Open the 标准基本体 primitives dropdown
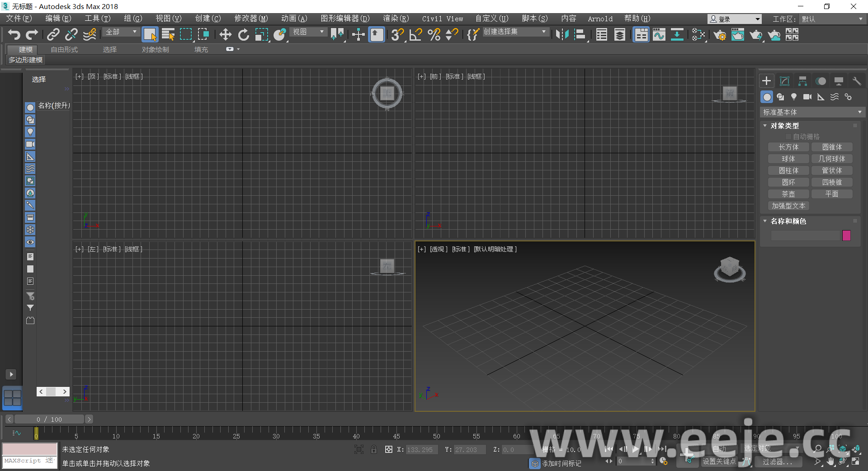This screenshot has width=868, height=471. coord(812,112)
